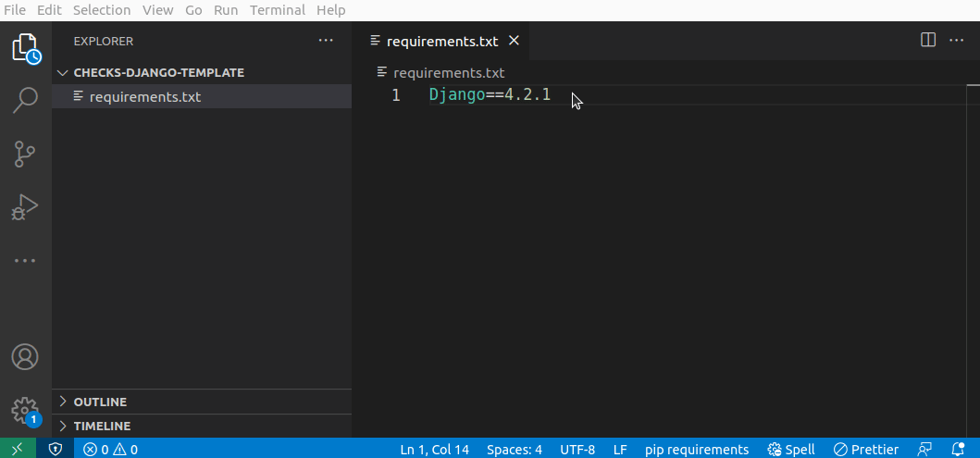
Task: Open the Manage gear icon
Action: pyautogui.click(x=25, y=410)
